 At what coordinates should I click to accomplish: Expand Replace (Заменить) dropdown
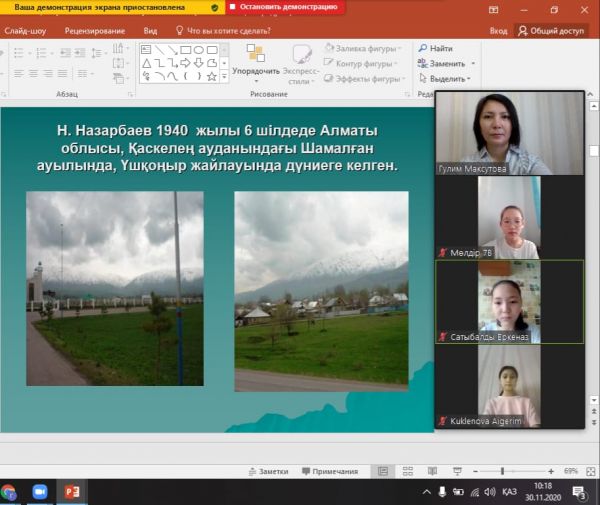(x=472, y=63)
